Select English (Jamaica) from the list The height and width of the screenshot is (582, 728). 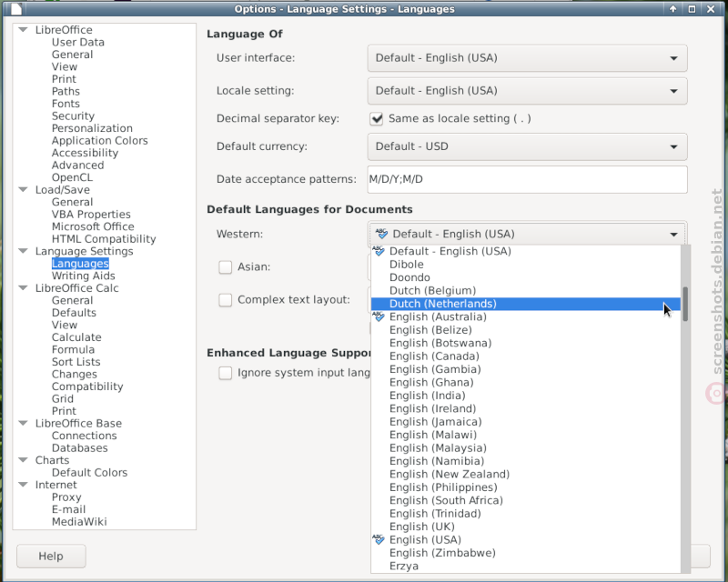[526, 422]
